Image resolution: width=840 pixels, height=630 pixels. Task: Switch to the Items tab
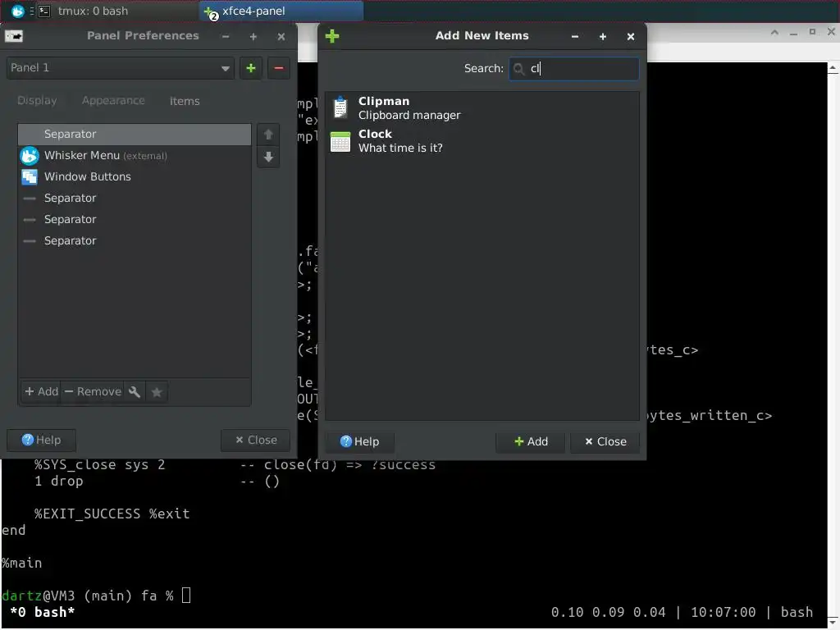coord(185,101)
